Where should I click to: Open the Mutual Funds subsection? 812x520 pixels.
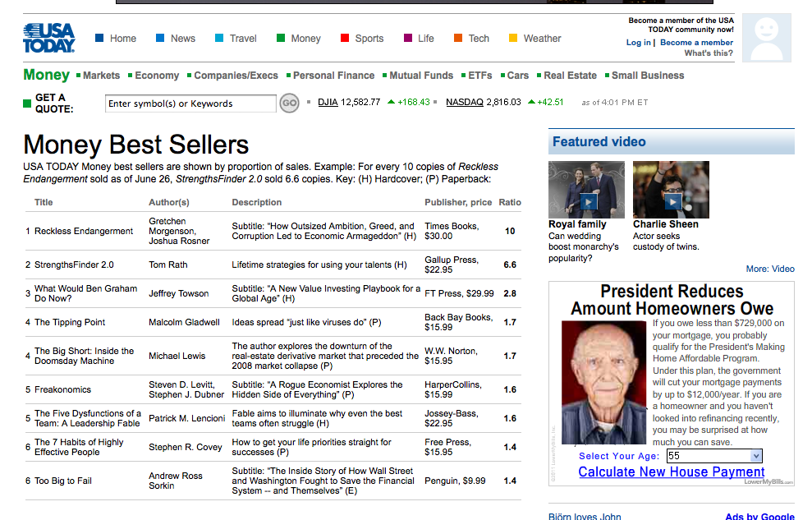[x=421, y=76]
